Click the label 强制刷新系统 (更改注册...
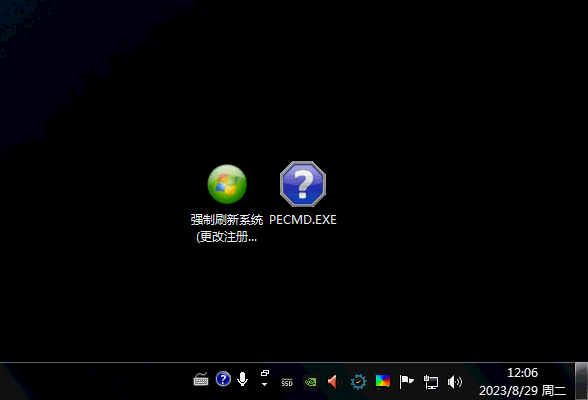588x400 pixels. (x=226, y=228)
